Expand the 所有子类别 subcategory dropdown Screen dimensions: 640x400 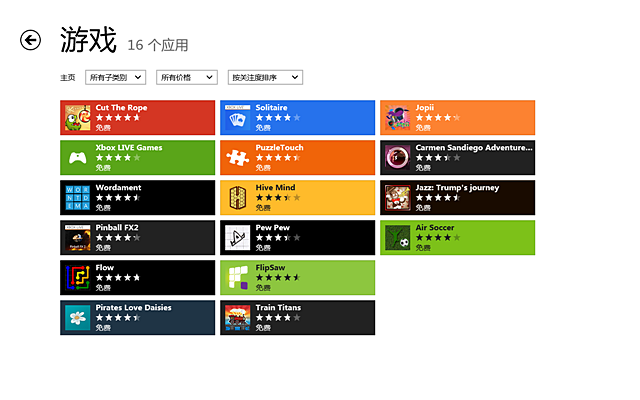coord(116,77)
